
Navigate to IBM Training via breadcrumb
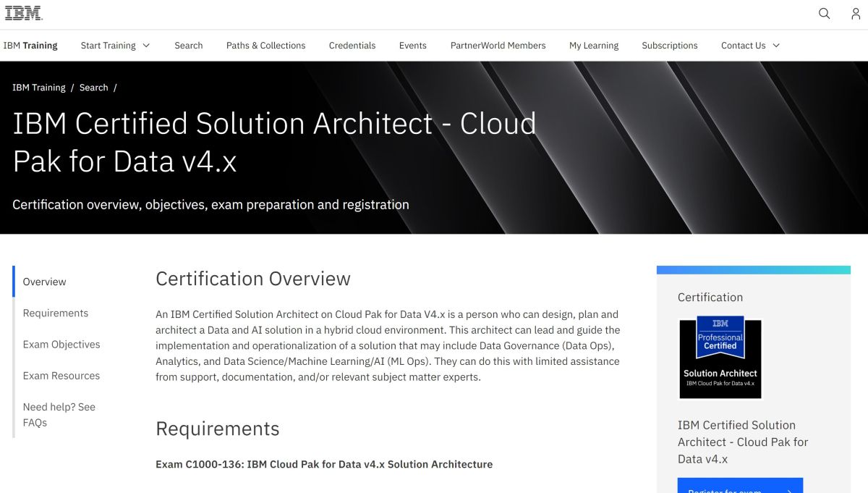point(39,87)
